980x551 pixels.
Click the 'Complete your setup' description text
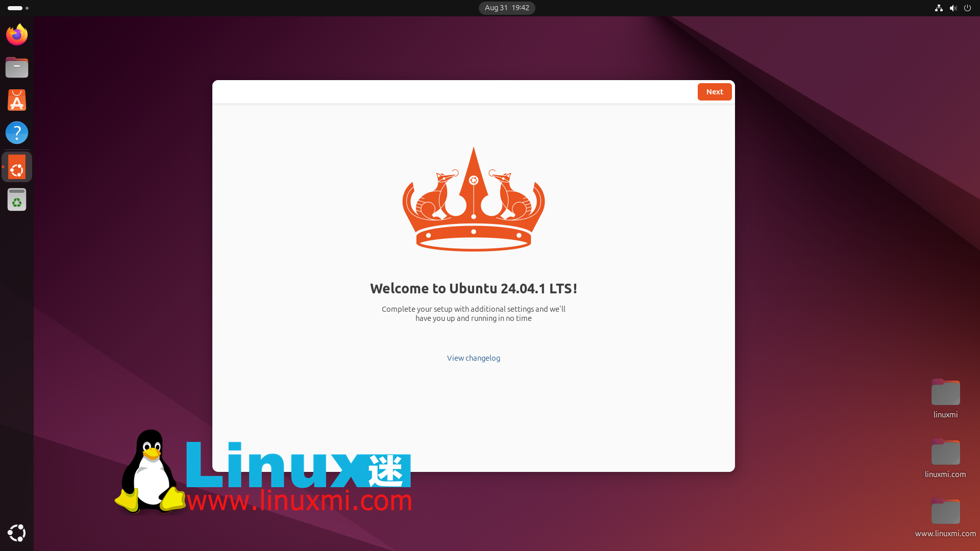point(474,314)
